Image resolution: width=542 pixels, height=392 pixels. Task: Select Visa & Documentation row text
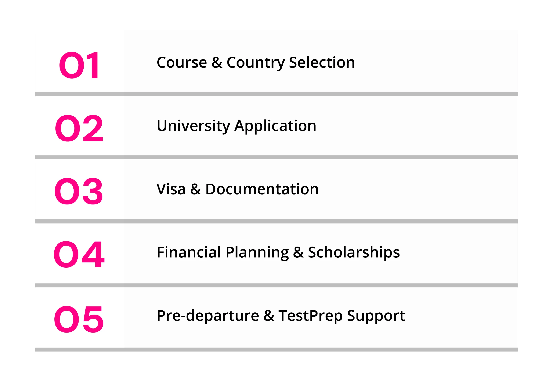point(237,189)
